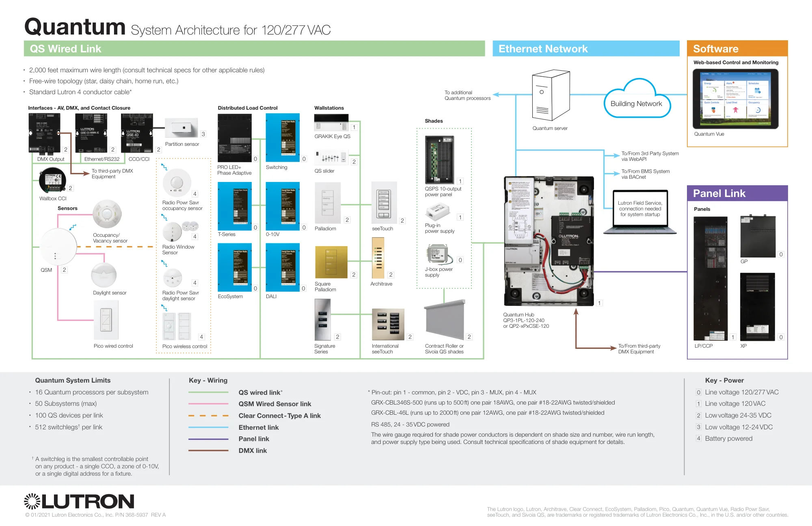Select the Lutron Field Service laptop image
Viewport: 812px width, 526px height.
point(640,212)
